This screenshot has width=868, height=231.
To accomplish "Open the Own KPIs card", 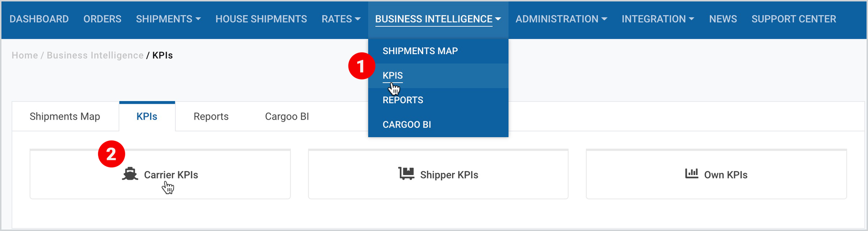I will [716, 174].
